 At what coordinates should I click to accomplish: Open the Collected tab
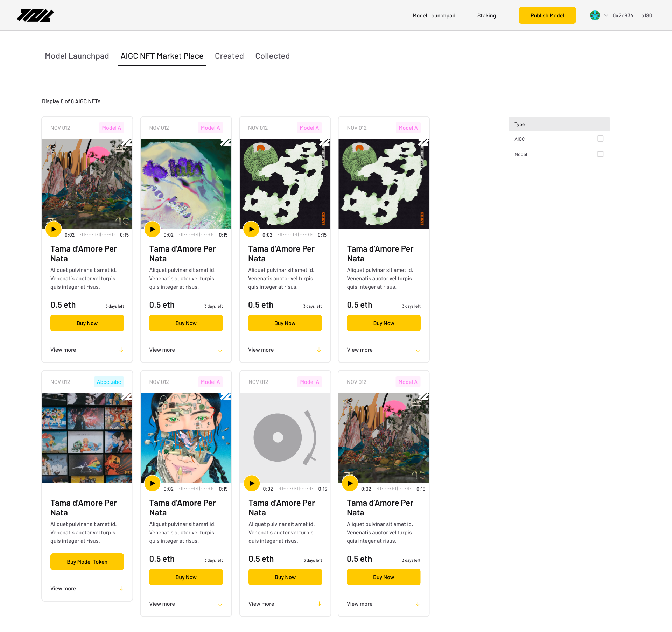(272, 56)
